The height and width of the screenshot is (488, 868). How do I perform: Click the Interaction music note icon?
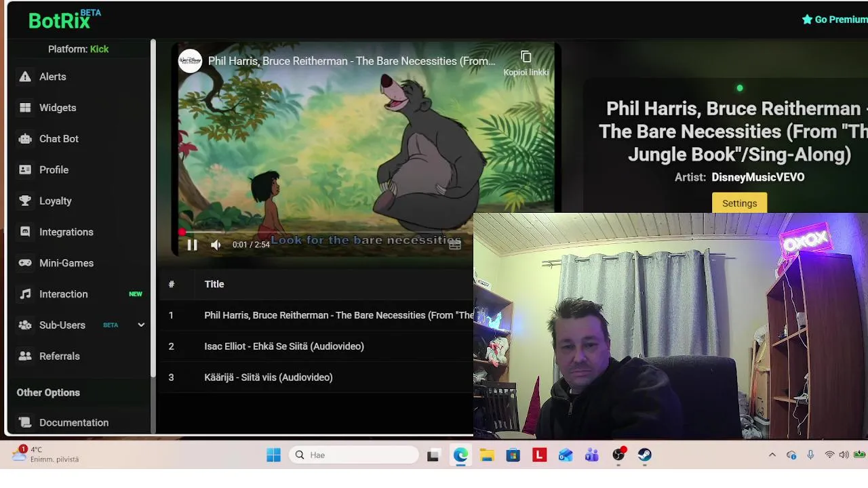(25, 294)
